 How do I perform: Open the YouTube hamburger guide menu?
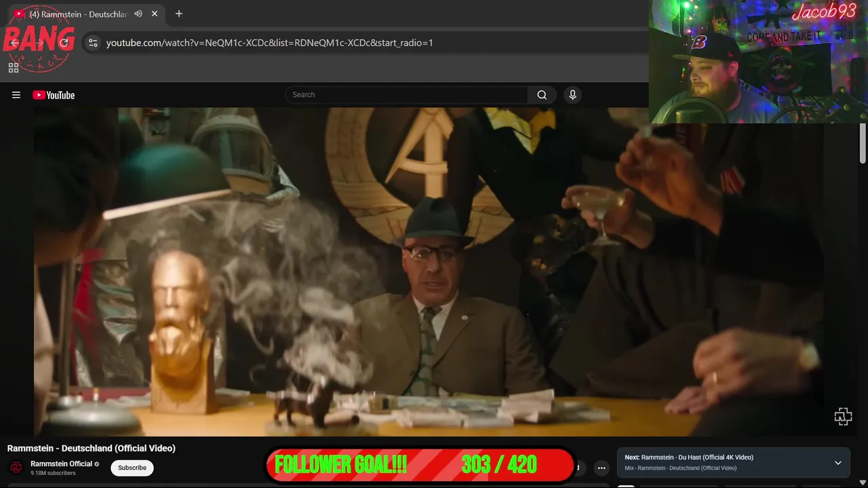click(x=16, y=95)
